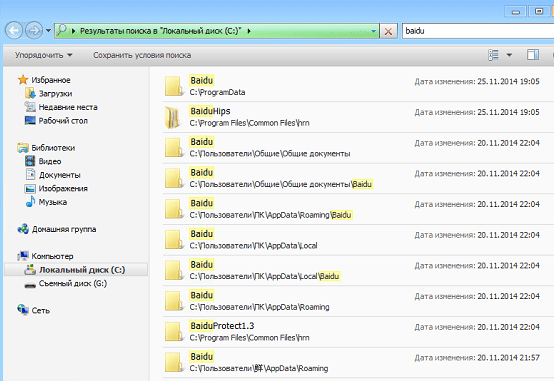Click the Недавние места icon
The width and height of the screenshot is (554, 381).
(x=30, y=107)
